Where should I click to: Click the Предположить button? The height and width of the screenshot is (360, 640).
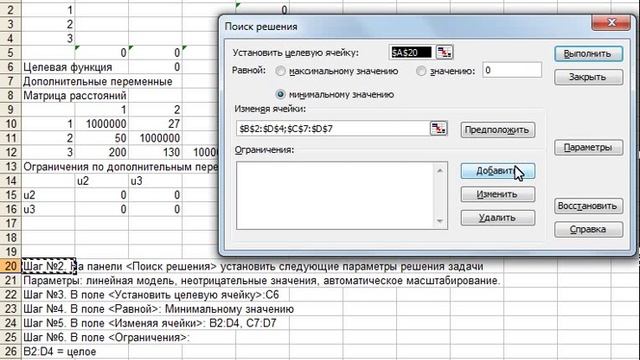click(x=498, y=130)
